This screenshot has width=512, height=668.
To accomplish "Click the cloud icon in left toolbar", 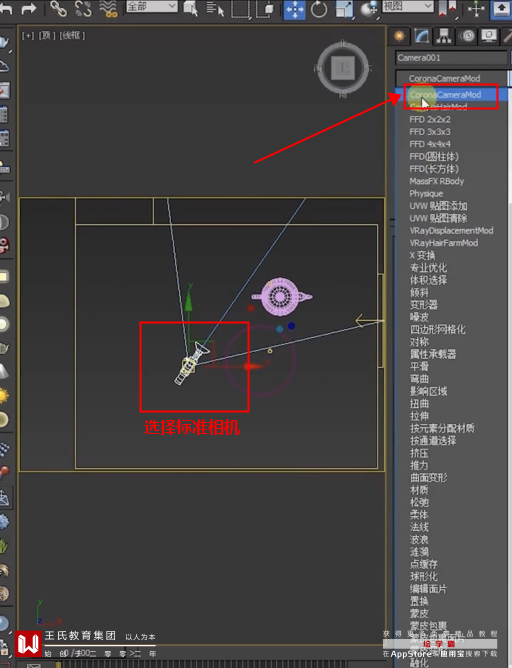I will coord(3,66).
